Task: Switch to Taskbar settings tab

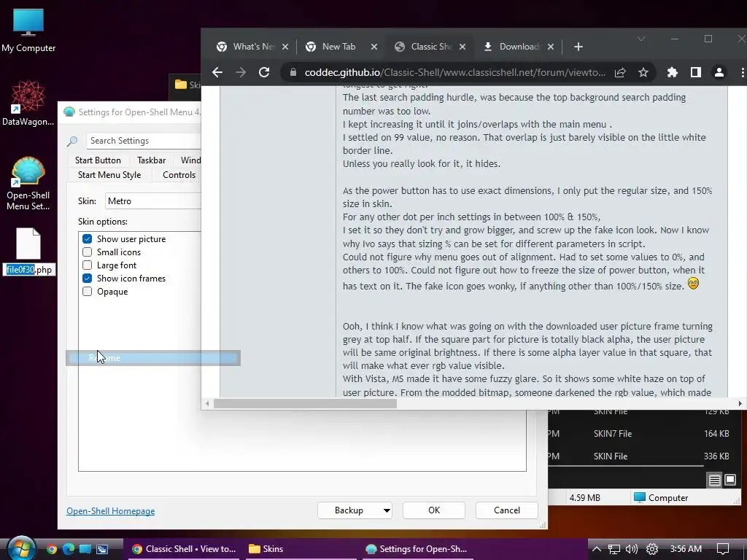Action: (152, 160)
